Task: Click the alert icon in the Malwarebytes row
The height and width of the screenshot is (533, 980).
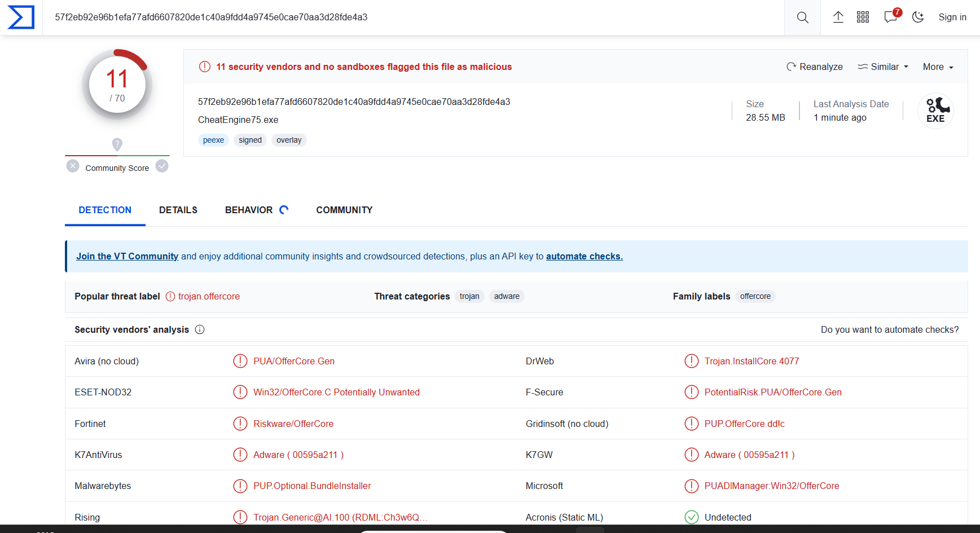Action: pyautogui.click(x=240, y=486)
